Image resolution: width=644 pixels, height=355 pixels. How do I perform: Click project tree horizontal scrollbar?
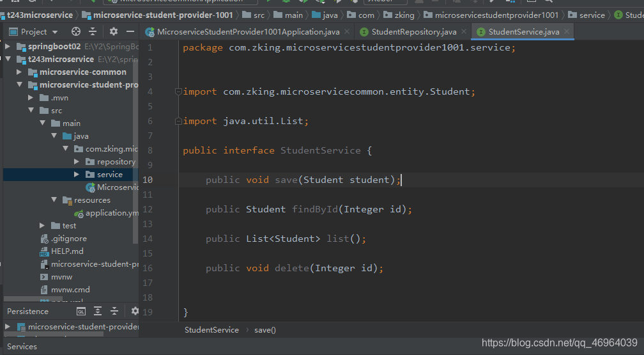[33, 299]
